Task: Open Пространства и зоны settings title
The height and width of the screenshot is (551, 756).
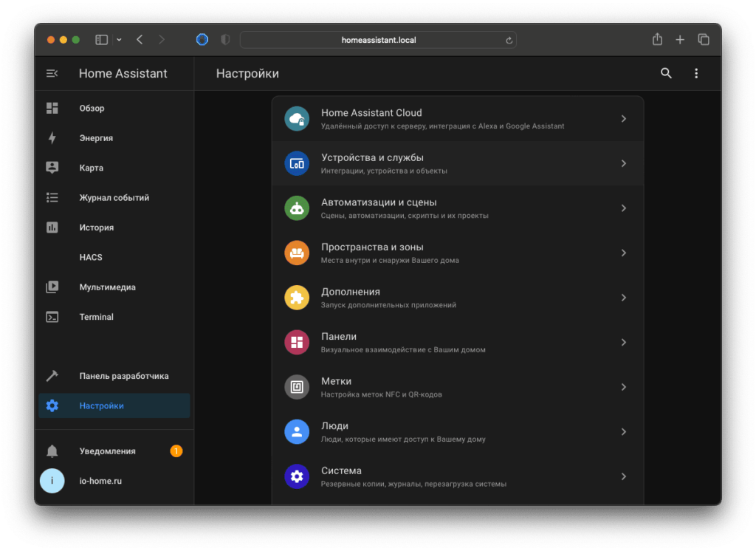Action: pos(372,247)
